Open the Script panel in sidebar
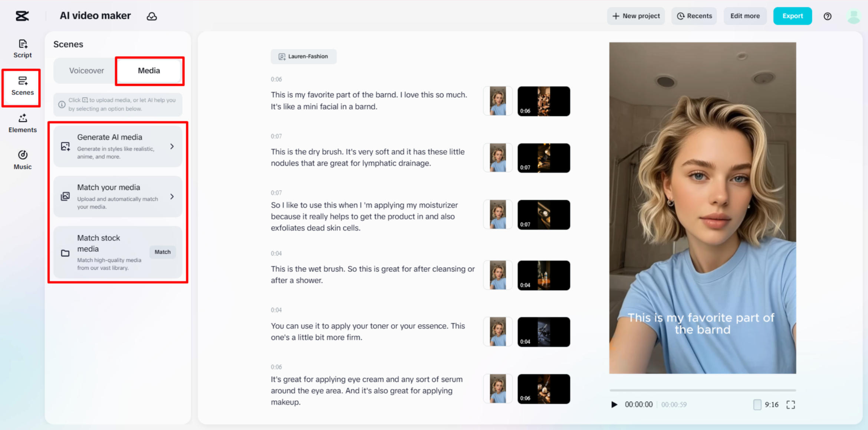The height and width of the screenshot is (430, 868). coord(22,49)
